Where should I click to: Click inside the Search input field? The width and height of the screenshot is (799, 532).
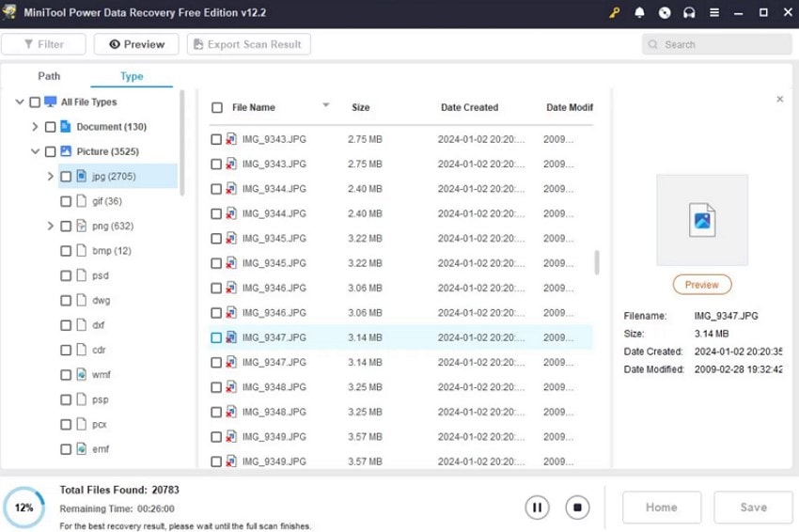(x=716, y=44)
